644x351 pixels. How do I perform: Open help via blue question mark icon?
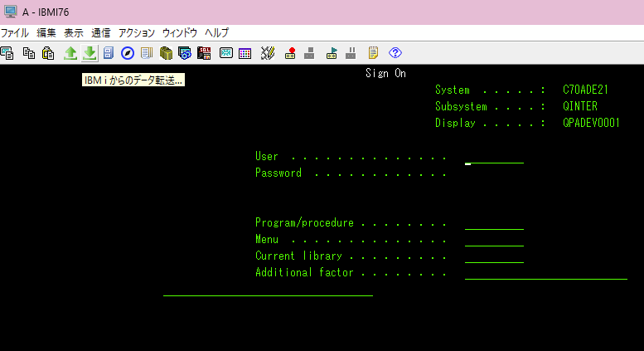[x=395, y=53]
